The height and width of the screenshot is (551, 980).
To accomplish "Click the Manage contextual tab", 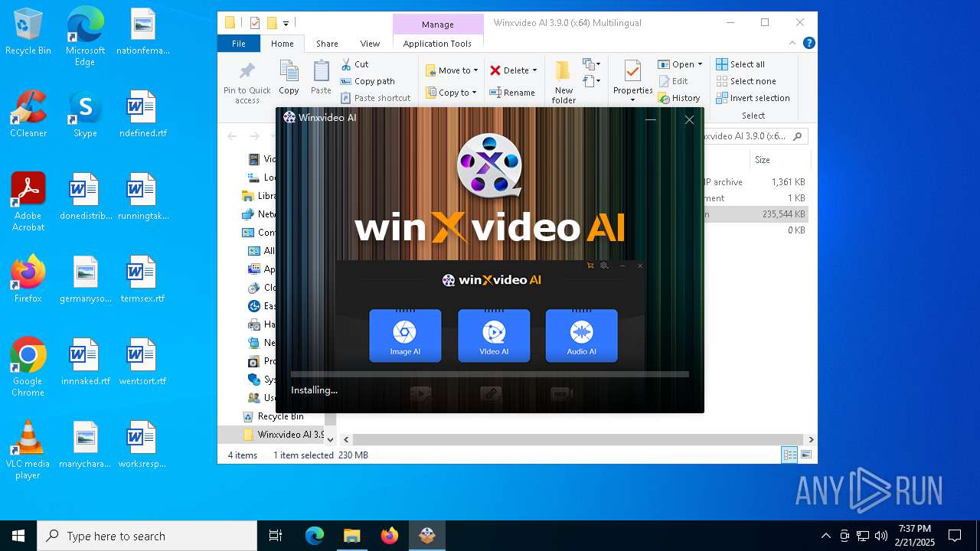I will 438,24.
